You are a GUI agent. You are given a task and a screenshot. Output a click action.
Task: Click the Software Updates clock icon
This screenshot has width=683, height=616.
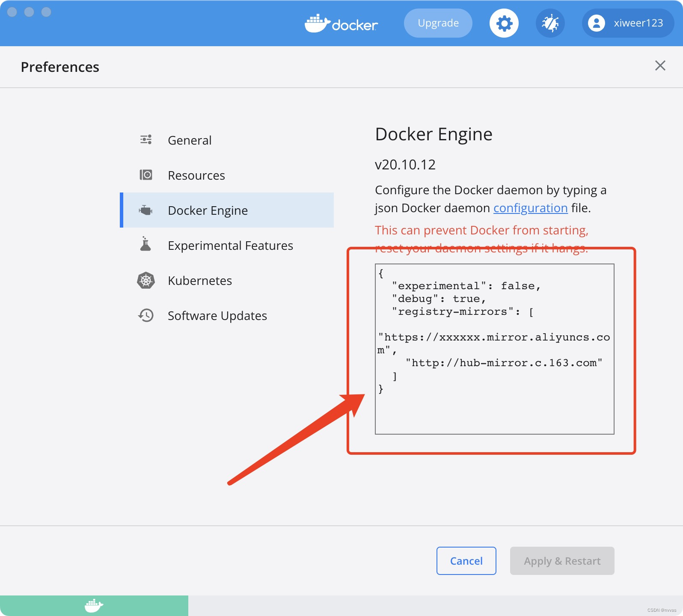click(x=146, y=315)
